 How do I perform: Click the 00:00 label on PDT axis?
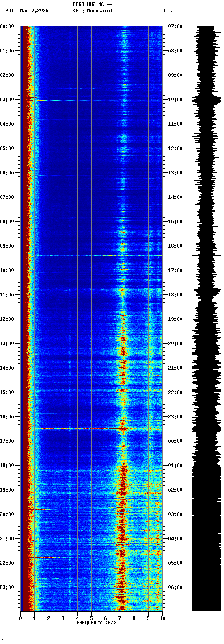pyautogui.click(x=7, y=26)
